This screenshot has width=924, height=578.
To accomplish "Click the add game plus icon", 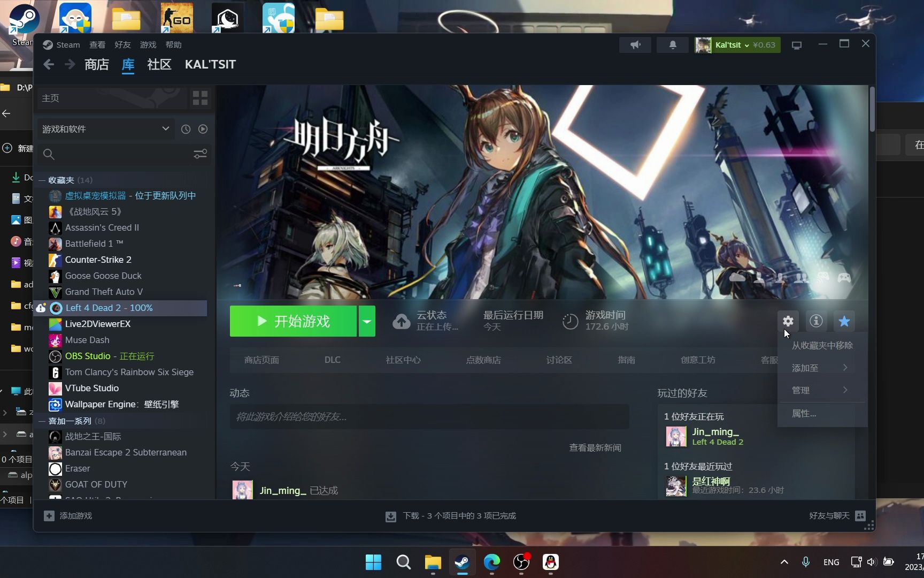I will [x=49, y=516].
